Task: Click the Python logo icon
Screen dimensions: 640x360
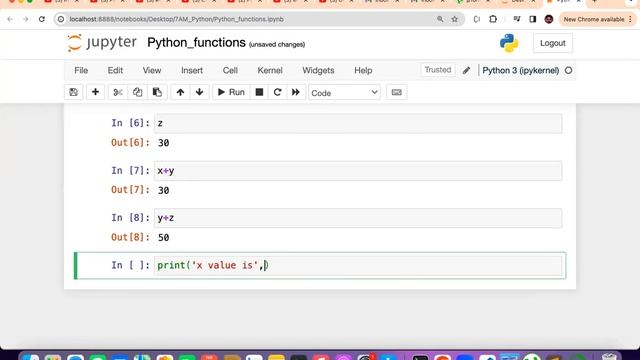Action: coord(509,43)
